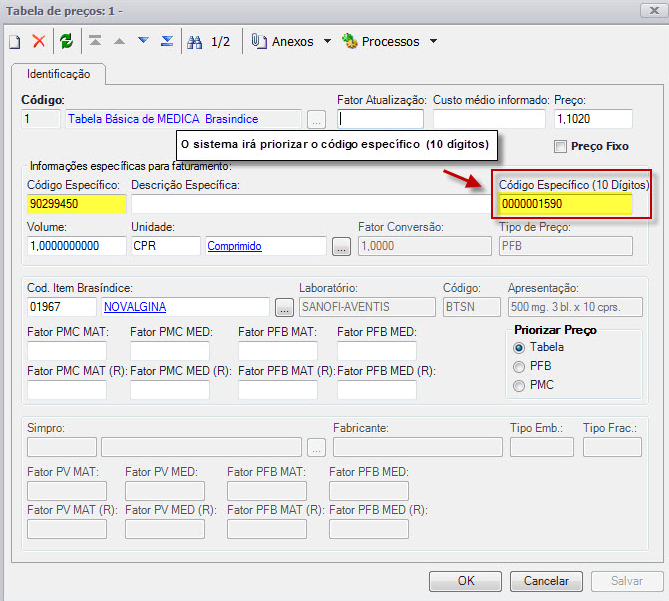The height and width of the screenshot is (601, 669).
Task: Click the Tipo de Preço field PFB
Action: pos(566,246)
